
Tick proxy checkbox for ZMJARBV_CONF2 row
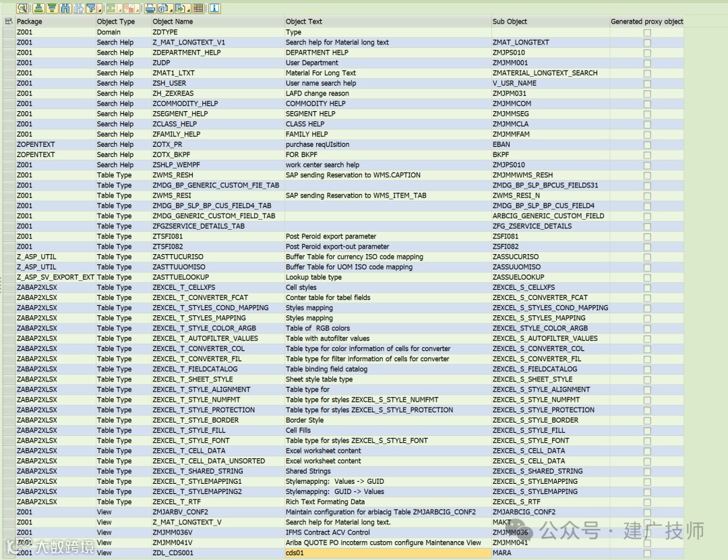(x=647, y=513)
